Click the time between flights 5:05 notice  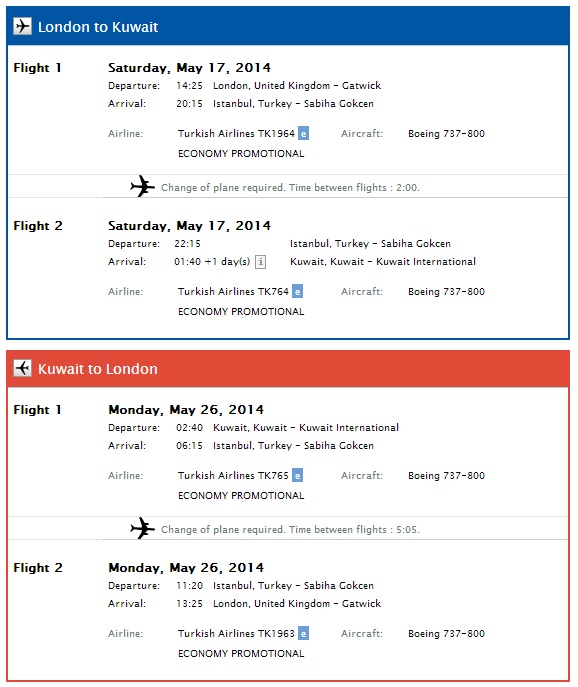coord(290,529)
